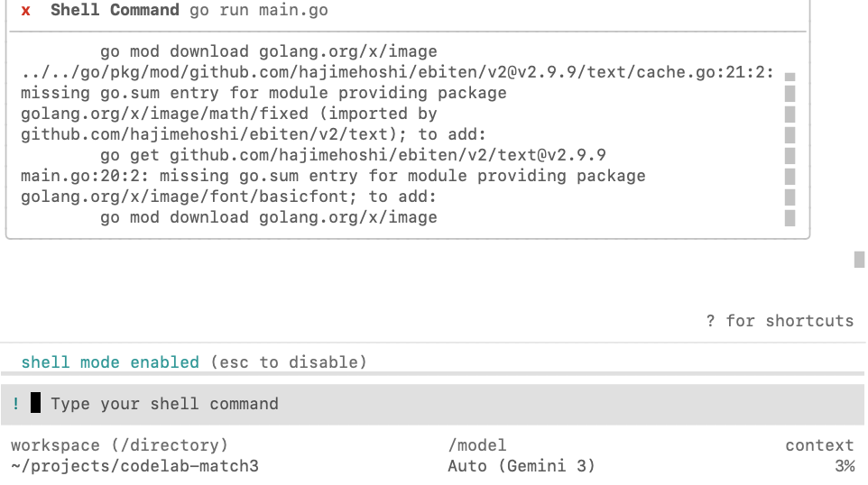Click the "context" footer label
Screen dimensions: 868x485
(819, 445)
